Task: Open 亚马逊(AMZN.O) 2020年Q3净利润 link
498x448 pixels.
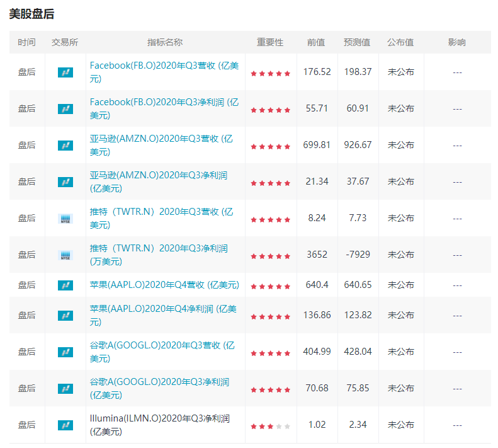Action: click(x=159, y=175)
